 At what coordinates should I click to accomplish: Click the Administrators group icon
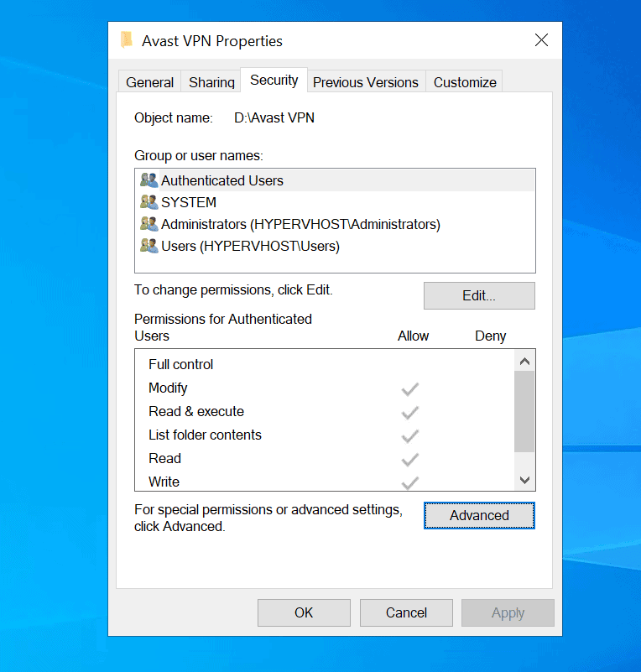[149, 224]
